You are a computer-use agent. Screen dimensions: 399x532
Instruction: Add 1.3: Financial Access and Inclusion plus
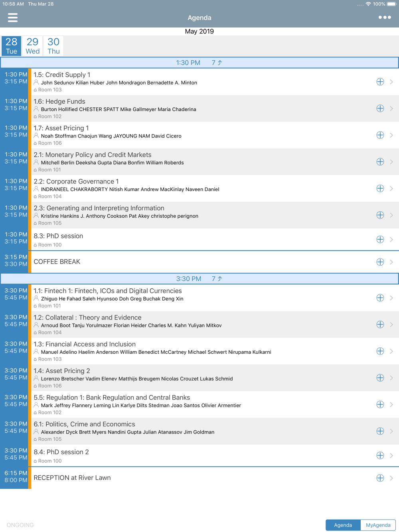pyautogui.click(x=380, y=351)
